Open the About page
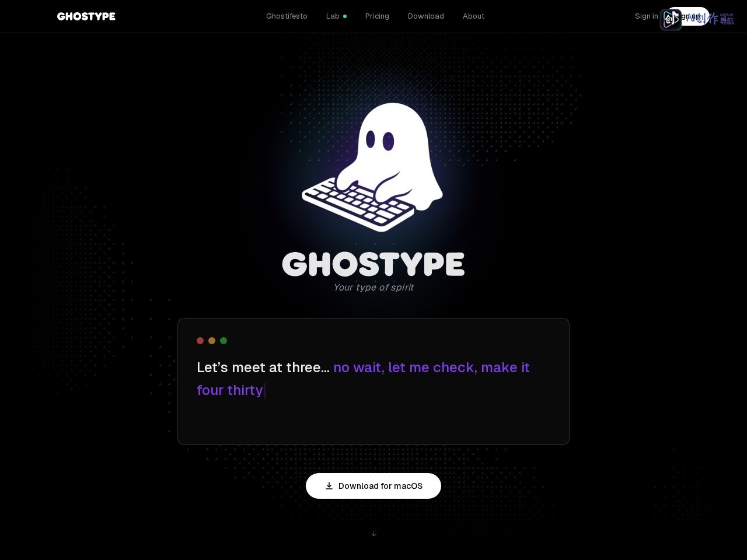The width and height of the screenshot is (747, 560). point(473,16)
